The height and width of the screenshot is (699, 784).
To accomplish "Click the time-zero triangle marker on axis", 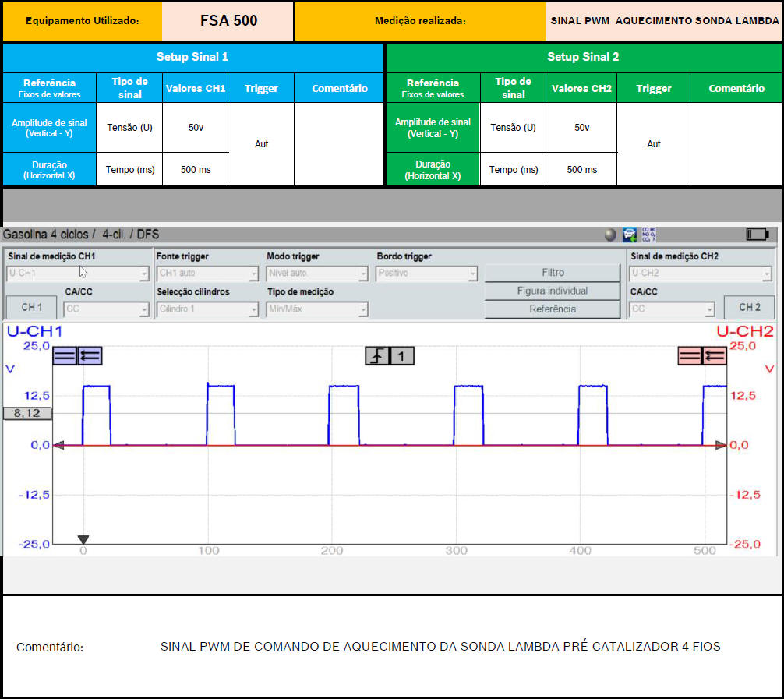I will tap(83, 539).
